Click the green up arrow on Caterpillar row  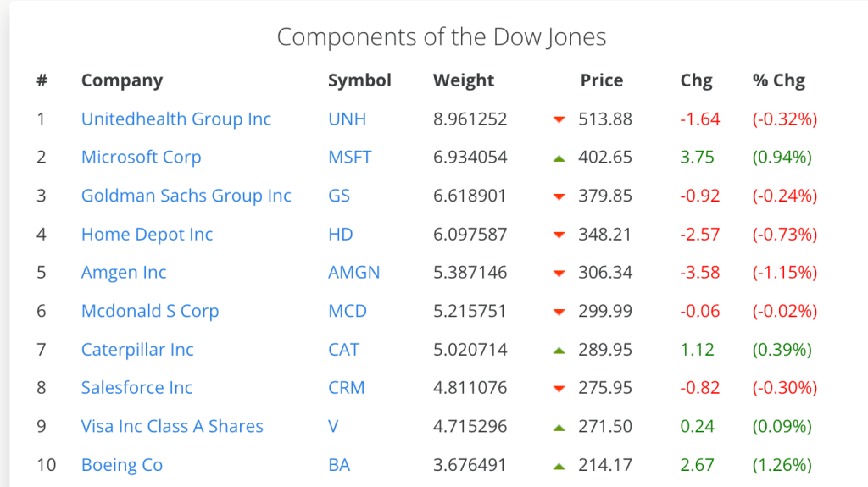[x=559, y=350]
